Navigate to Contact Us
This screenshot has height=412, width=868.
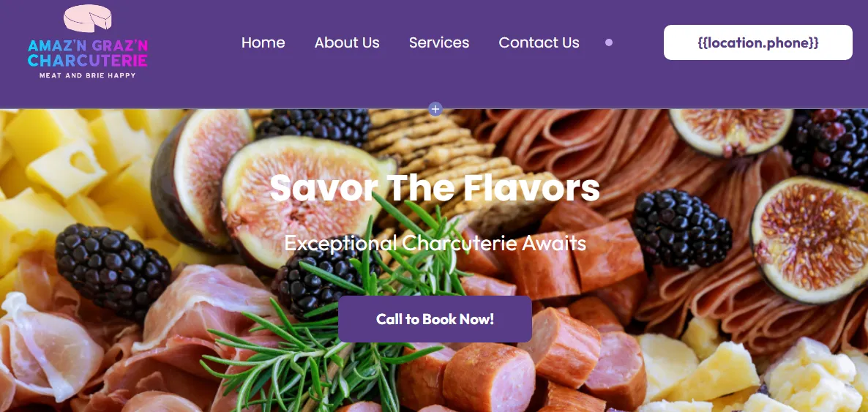point(539,42)
